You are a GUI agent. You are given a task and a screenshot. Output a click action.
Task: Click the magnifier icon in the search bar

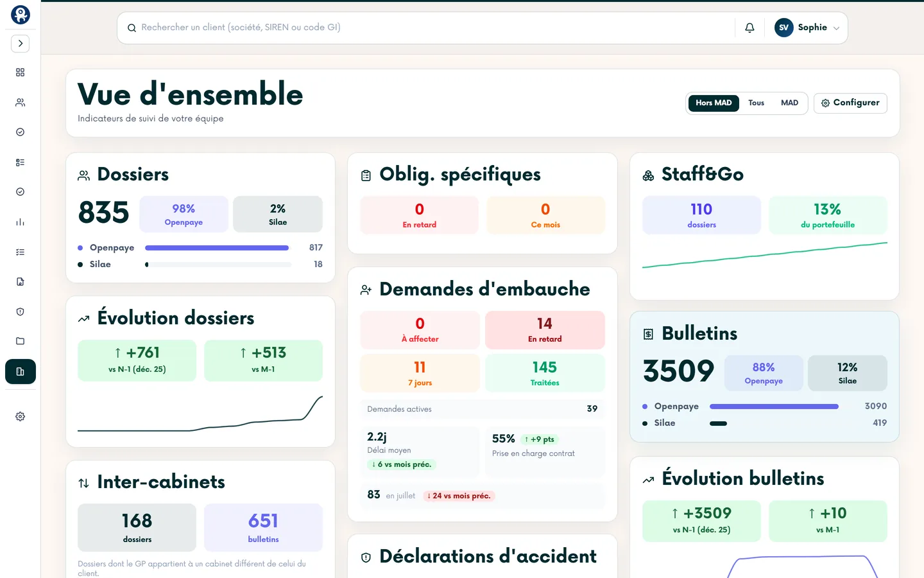tap(132, 28)
